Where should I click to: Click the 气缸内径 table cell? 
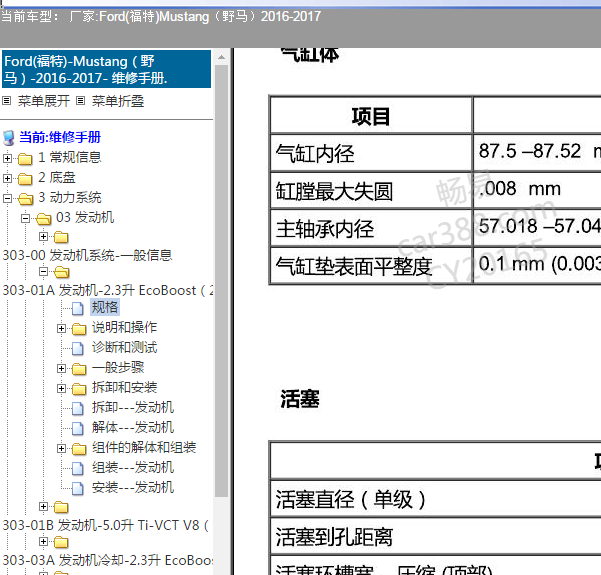(371, 153)
